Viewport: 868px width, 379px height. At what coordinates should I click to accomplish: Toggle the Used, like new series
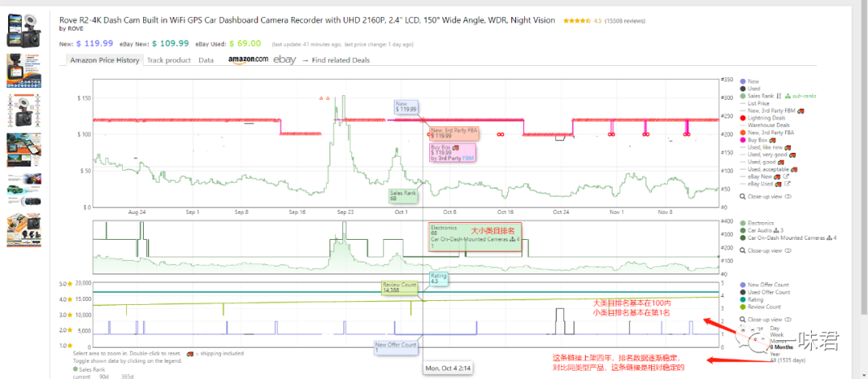[766, 147]
